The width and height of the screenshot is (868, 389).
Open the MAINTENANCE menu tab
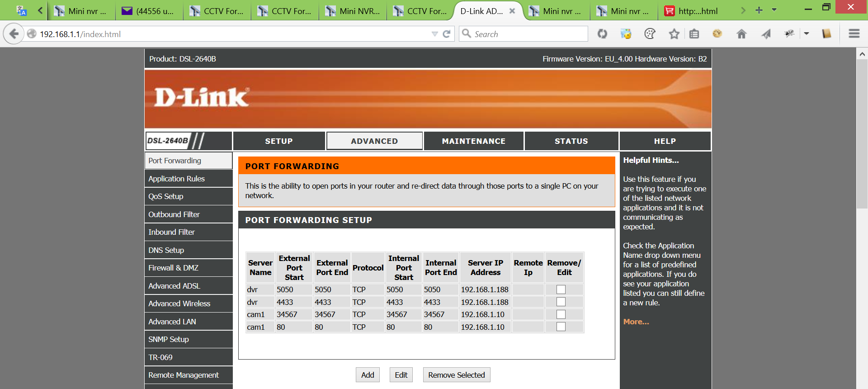point(474,141)
